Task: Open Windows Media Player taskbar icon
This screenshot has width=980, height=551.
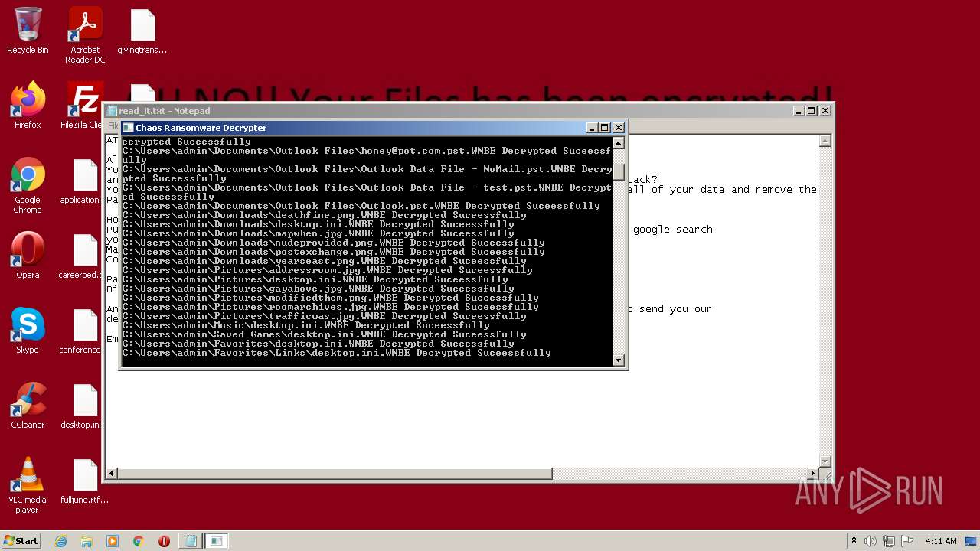Action: (x=113, y=541)
